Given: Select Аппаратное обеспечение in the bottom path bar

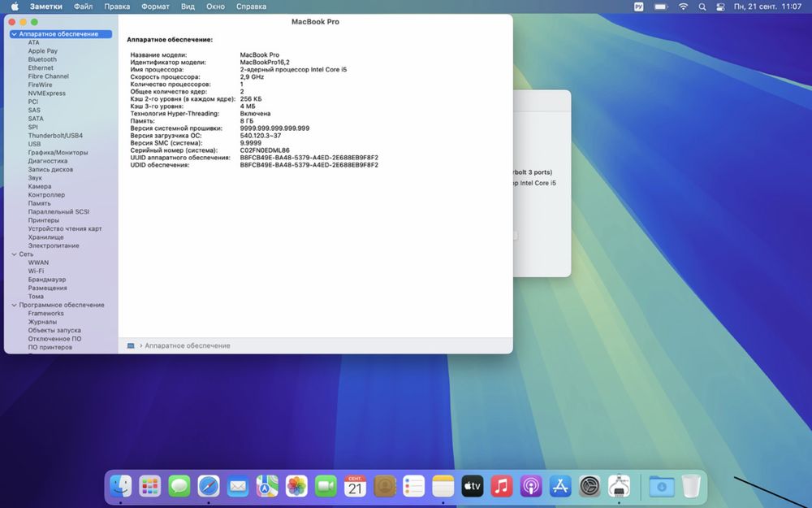Looking at the screenshot, I should (188, 345).
